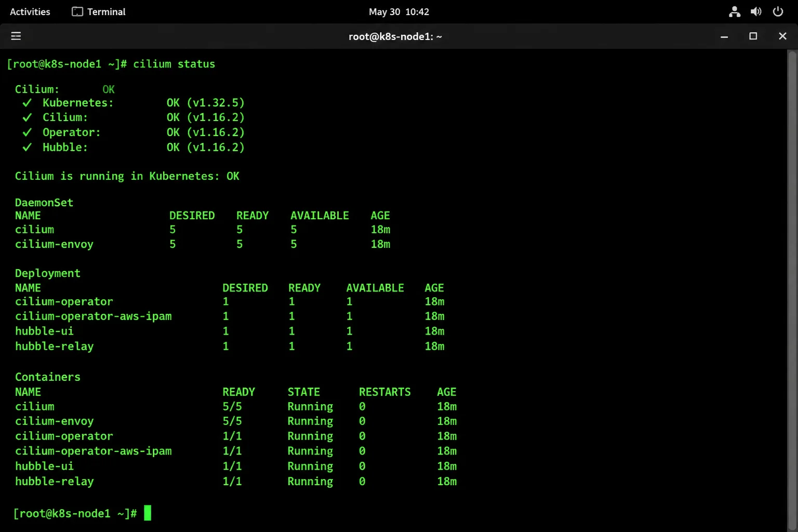Screen dimensions: 798x532
Task: Minimize the terminal window
Action: pyautogui.click(x=724, y=36)
